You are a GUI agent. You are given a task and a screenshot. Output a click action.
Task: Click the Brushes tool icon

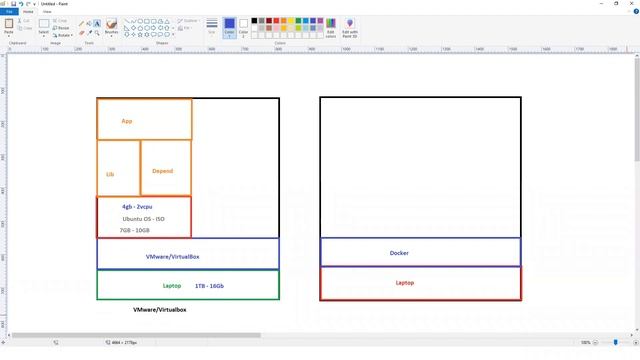pos(111,23)
